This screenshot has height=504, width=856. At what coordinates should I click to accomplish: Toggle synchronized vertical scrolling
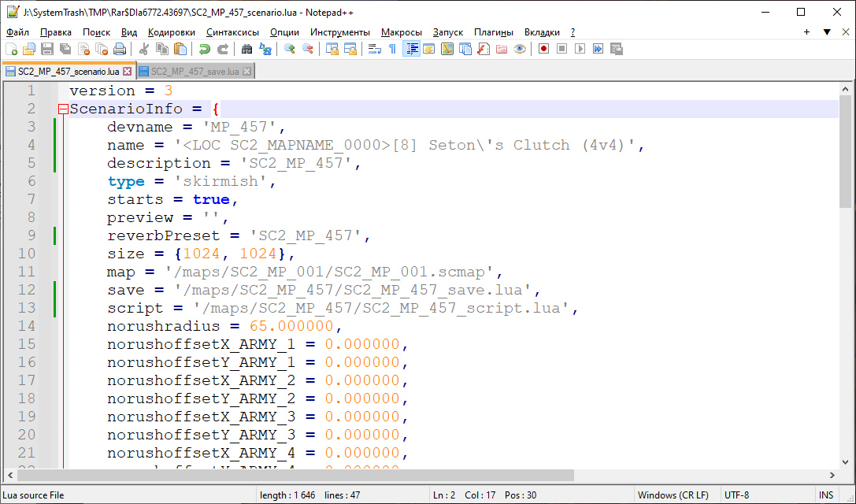[332, 49]
